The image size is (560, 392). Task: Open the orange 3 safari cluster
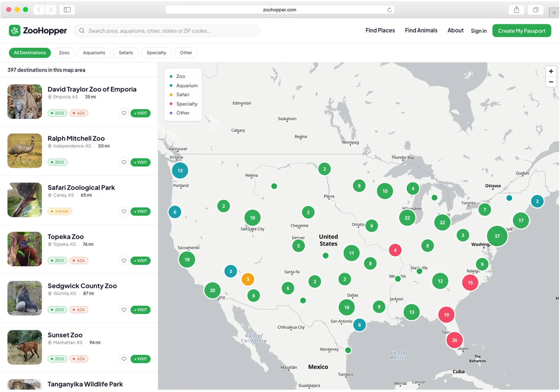248,279
